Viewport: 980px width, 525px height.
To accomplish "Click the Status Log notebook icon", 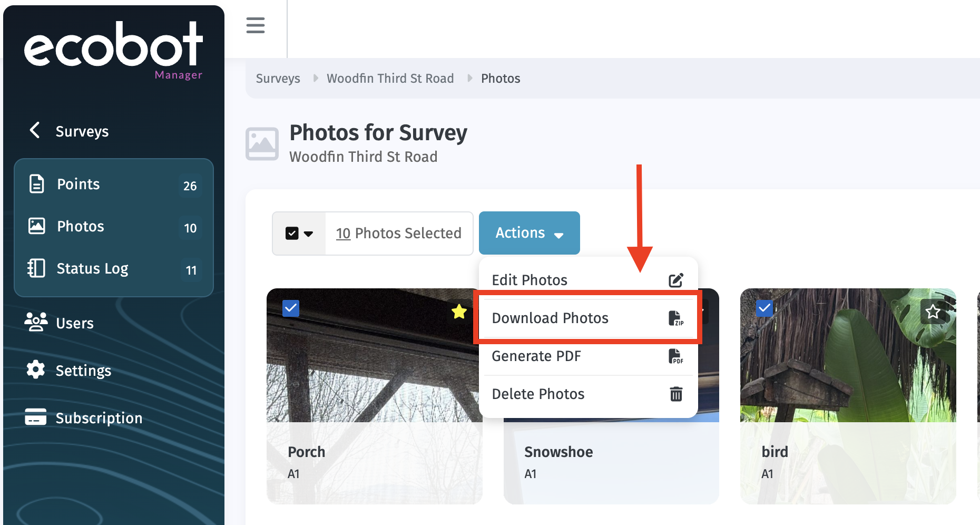I will pyautogui.click(x=36, y=268).
